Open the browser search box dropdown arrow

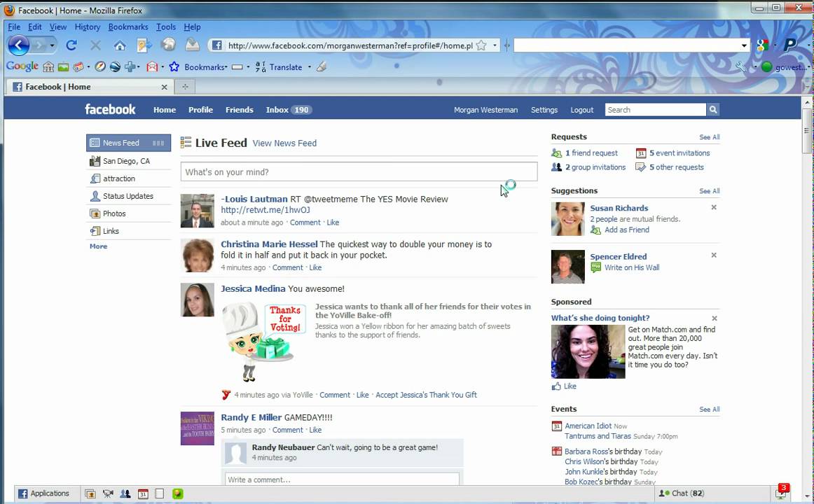(744, 45)
